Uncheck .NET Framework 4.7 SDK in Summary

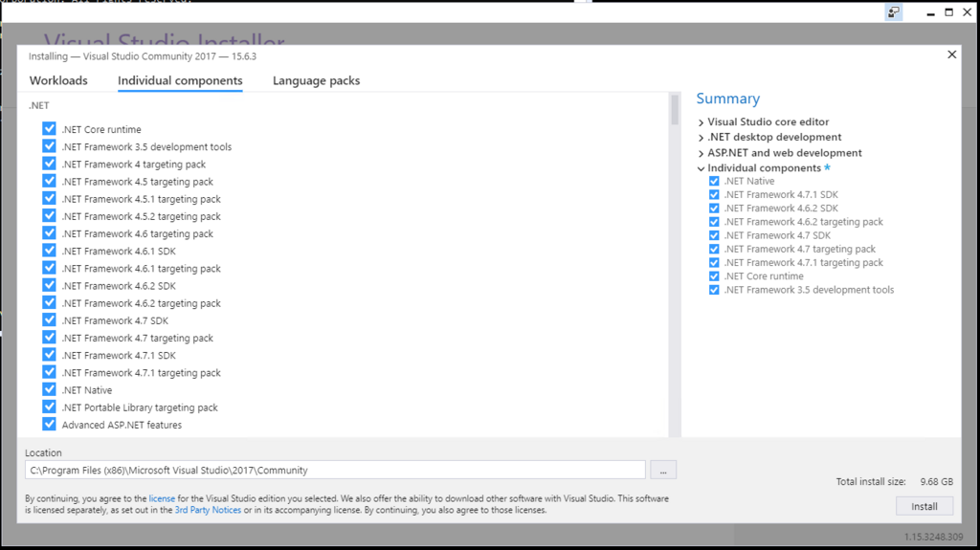714,235
